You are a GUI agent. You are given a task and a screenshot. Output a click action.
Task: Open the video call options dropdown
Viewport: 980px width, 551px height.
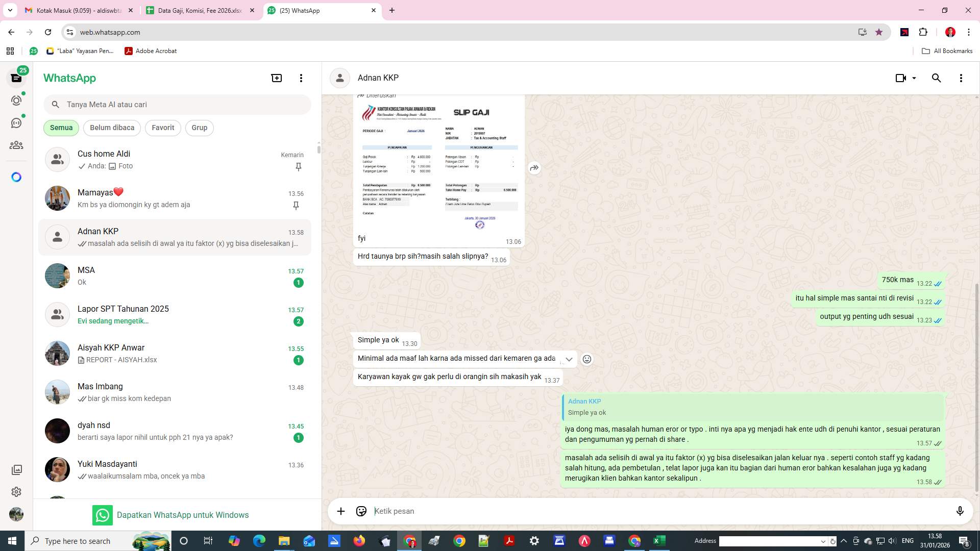pyautogui.click(x=913, y=78)
